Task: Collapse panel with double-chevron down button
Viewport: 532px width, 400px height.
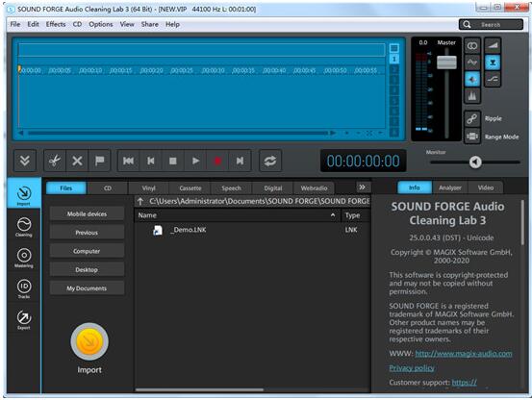Action: (24, 161)
